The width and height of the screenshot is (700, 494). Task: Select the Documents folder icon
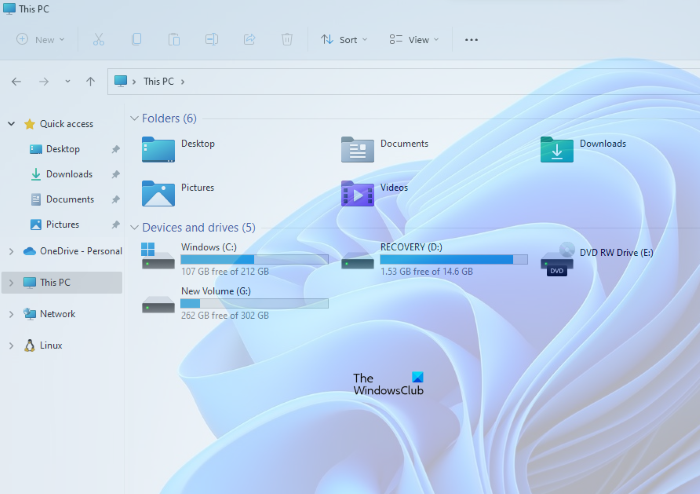coord(357,149)
